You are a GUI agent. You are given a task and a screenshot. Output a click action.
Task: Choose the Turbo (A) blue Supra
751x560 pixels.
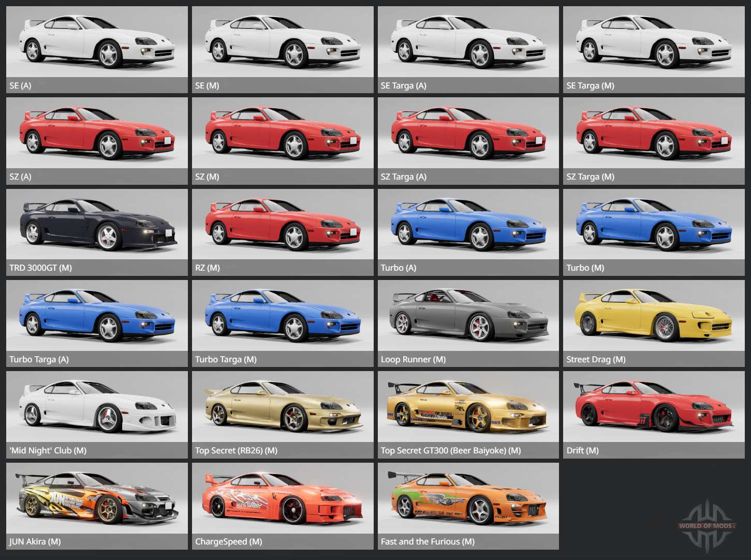(x=468, y=231)
